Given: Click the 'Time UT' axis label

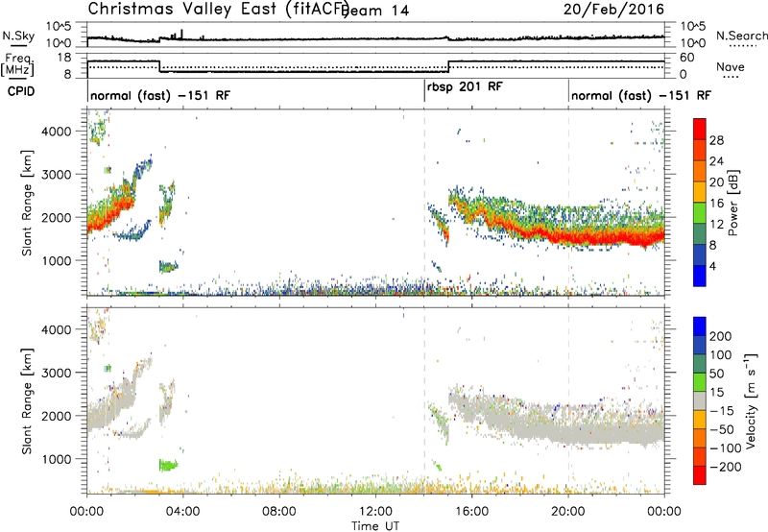Looking at the screenshot, I should (x=375, y=526).
